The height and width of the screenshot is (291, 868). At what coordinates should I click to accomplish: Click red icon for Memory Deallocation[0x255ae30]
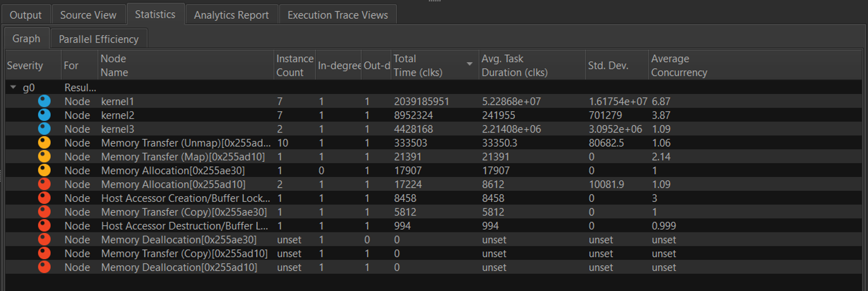(x=44, y=240)
